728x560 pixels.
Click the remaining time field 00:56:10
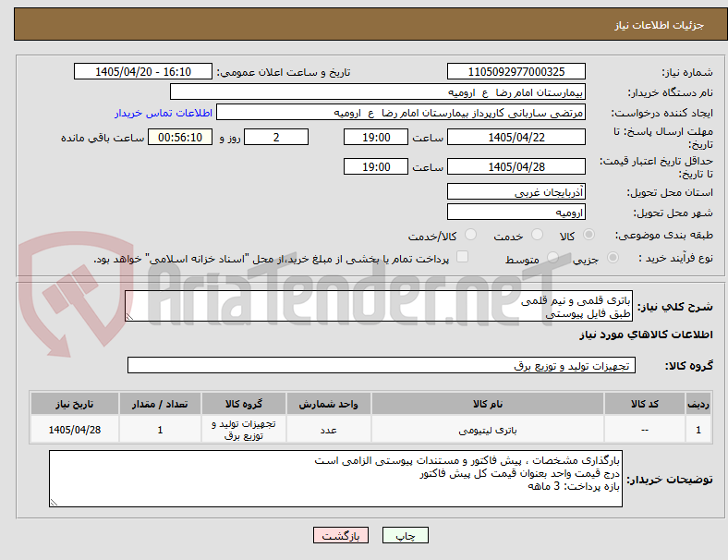(x=180, y=137)
